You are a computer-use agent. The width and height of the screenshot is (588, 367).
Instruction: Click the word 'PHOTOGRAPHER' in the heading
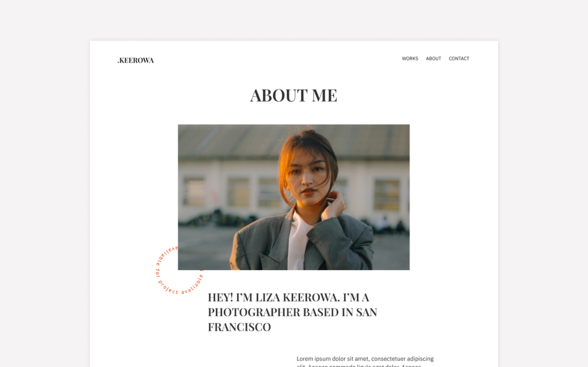click(254, 312)
